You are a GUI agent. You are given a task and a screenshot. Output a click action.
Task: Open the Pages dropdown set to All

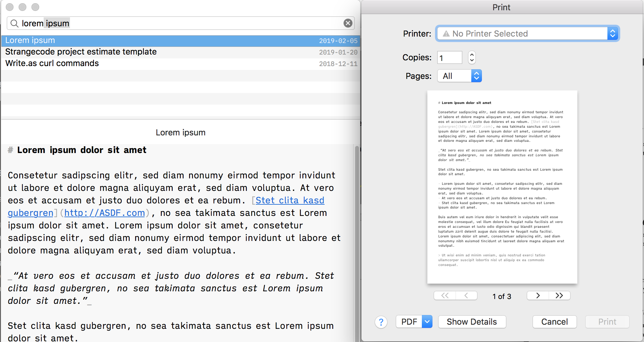[x=459, y=76]
